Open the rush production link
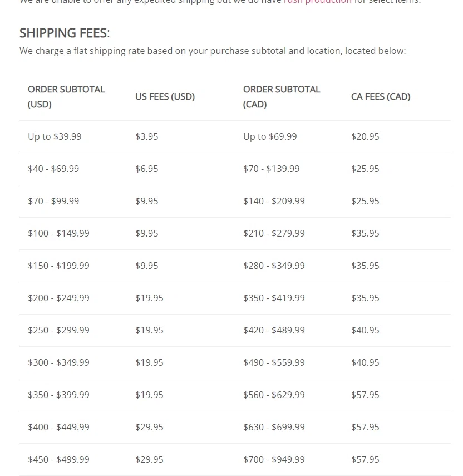 [x=317, y=2]
